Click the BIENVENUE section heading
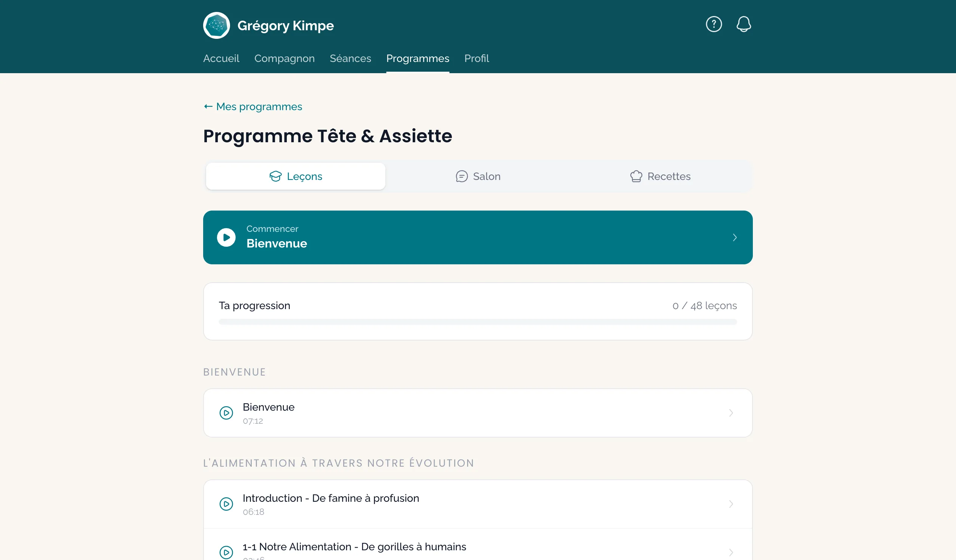This screenshot has width=956, height=560. (x=234, y=372)
